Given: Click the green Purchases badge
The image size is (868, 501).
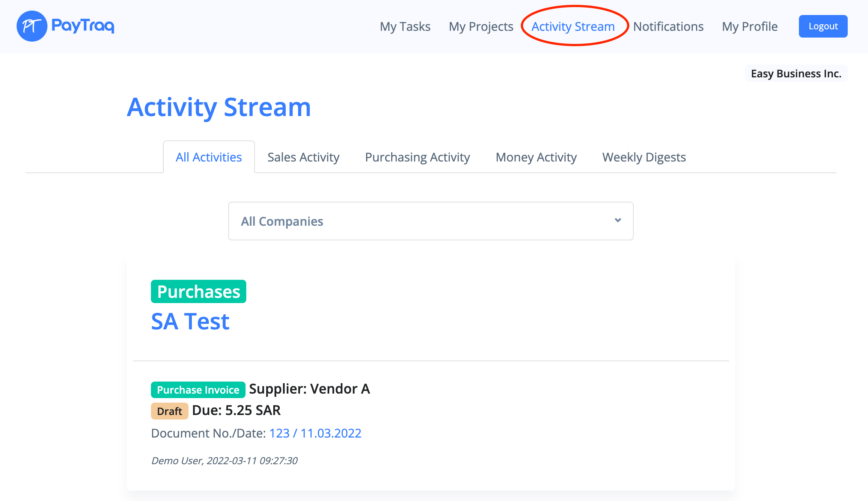Looking at the screenshot, I should pyautogui.click(x=198, y=292).
